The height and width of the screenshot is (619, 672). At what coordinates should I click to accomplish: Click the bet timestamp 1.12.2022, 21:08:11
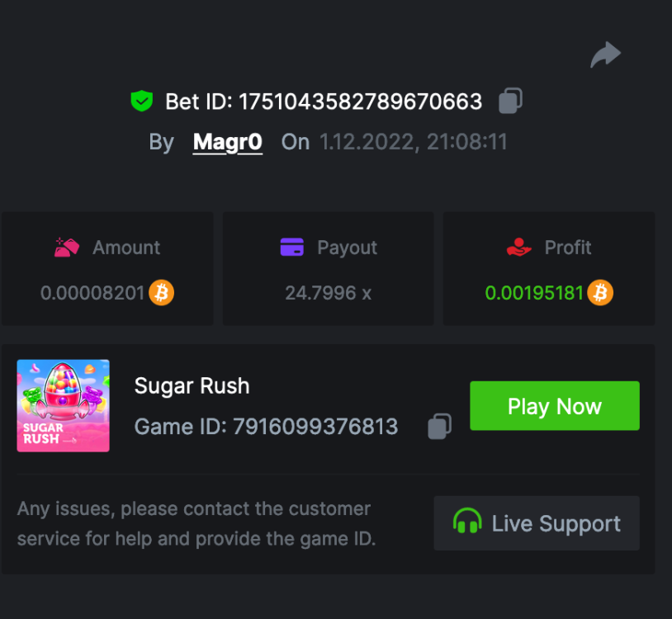(413, 142)
